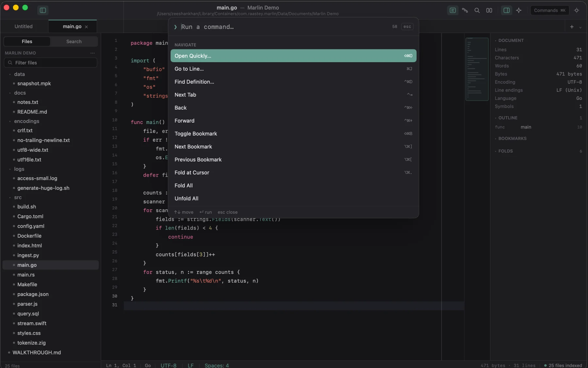
Task: Toggle the right inspector panel icon
Action: pyautogui.click(x=506, y=10)
